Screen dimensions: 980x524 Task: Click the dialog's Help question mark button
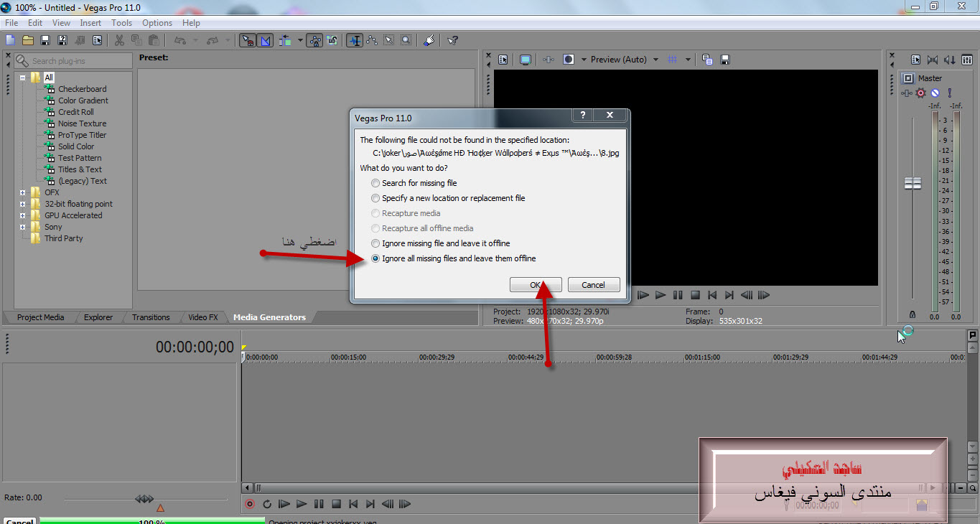click(x=583, y=115)
